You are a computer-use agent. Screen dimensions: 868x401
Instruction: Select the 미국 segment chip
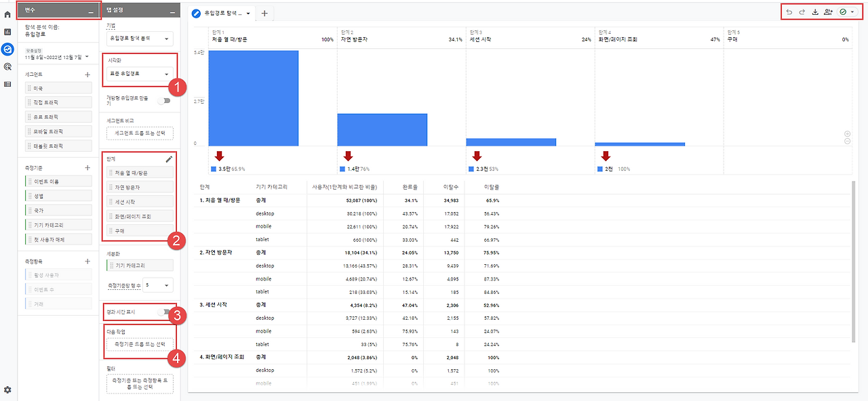click(58, 87)
